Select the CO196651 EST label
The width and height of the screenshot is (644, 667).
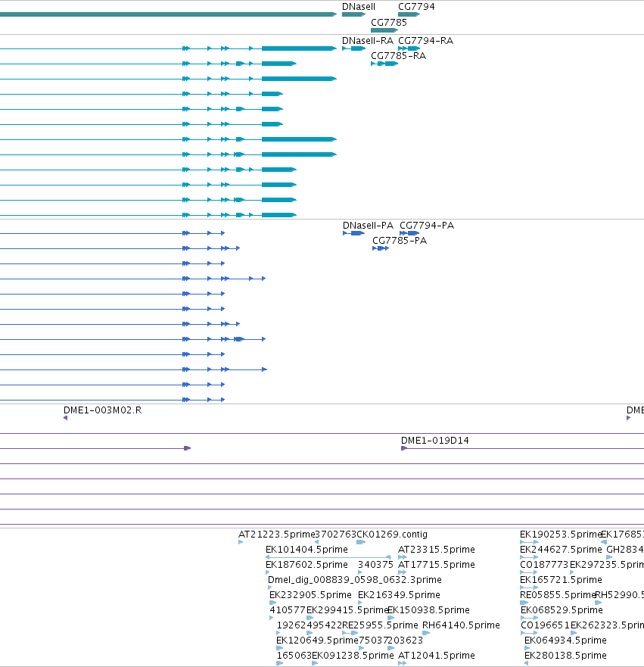tap(545, 625)
